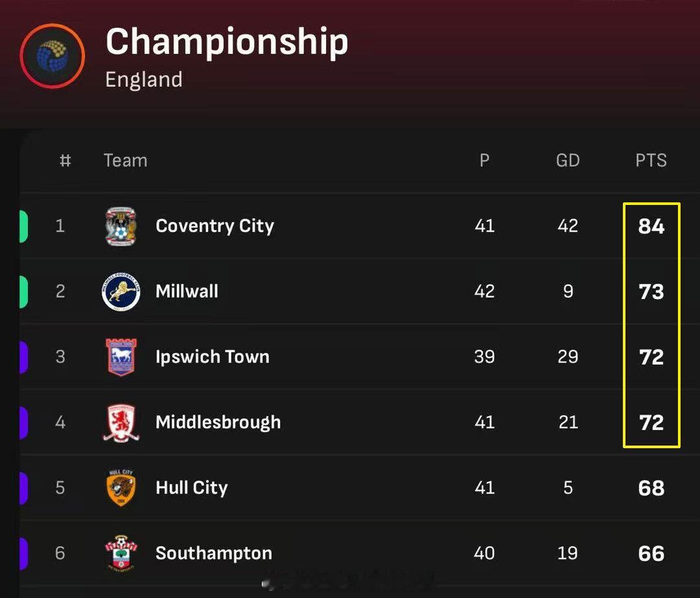
Task: Select the Hull City team name
Action: click(191, 488)
